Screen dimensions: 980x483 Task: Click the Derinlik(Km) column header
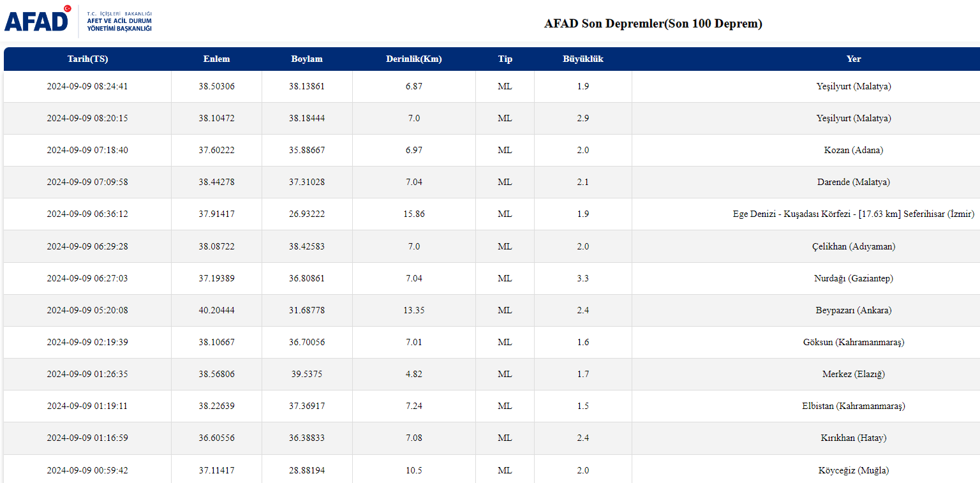(414, 59)
